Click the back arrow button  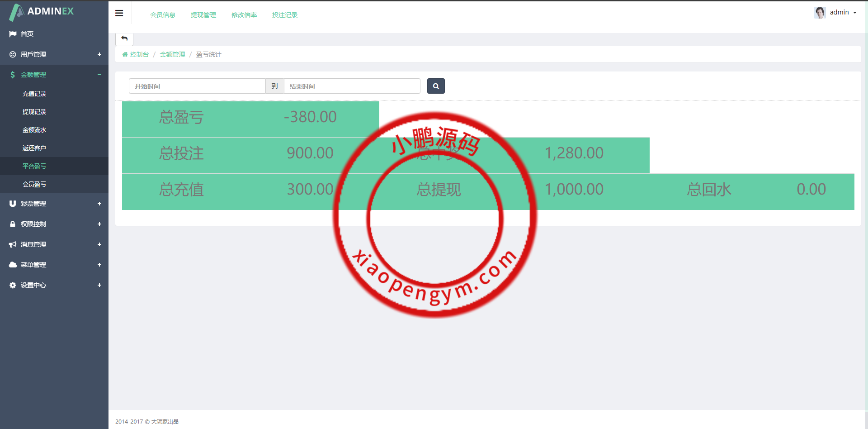(124, 38)
